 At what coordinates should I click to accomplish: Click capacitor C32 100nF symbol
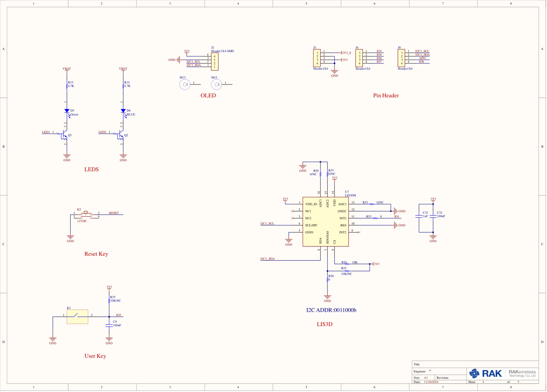coord(433,216)
